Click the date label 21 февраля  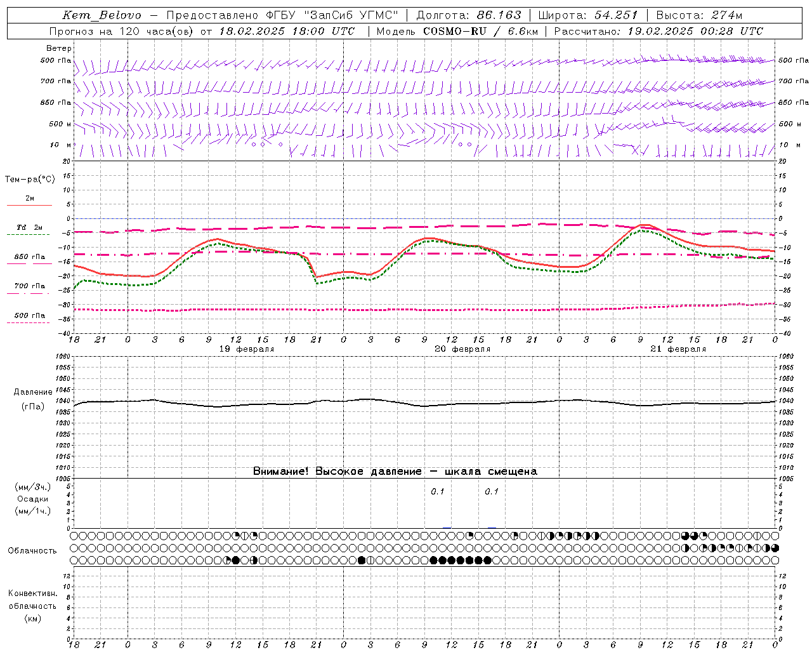[x=678, y=349]
